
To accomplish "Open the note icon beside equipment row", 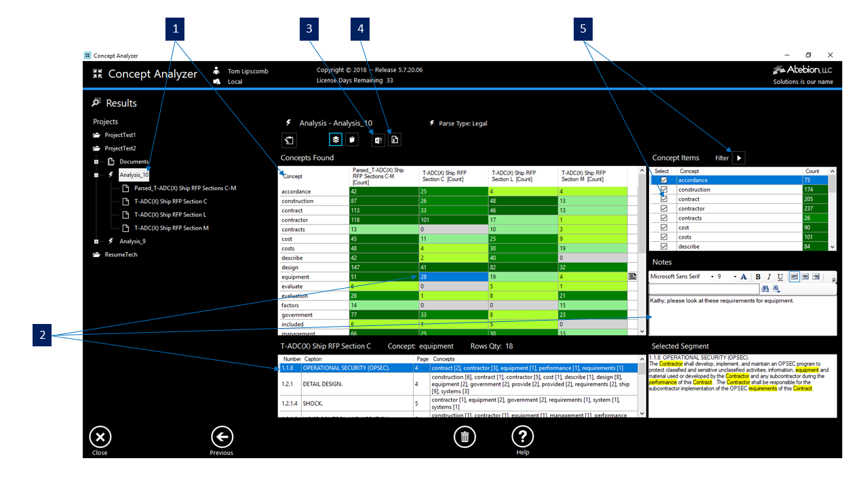I will click(x=632, y=277).
